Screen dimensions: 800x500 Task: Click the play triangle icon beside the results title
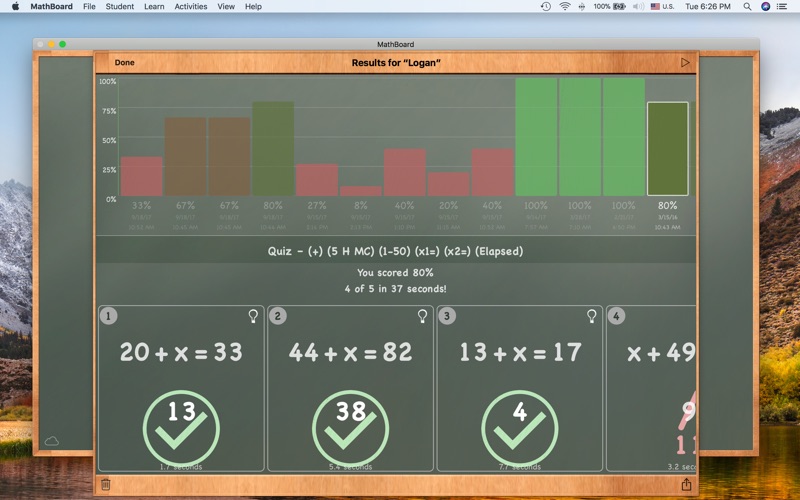(x=685, y=62)
